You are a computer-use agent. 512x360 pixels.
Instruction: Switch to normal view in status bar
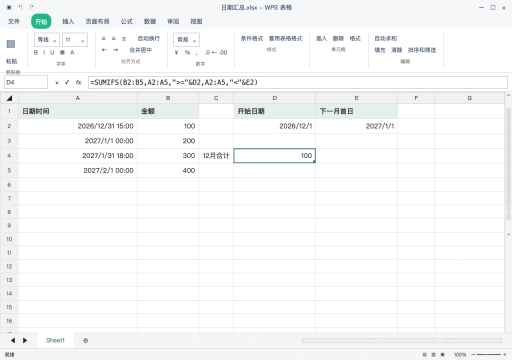point(424,355)
